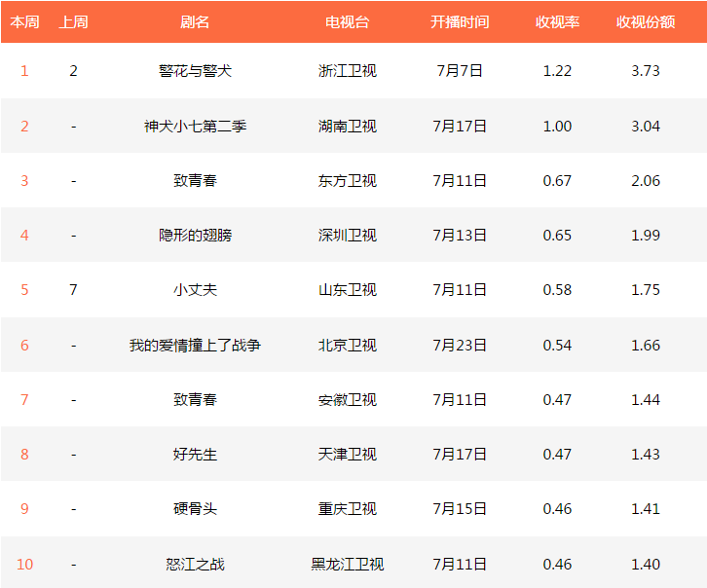Click the 7月23日 premiere date
The height and width of the screenshot is (588, 707).
point(460,346)
